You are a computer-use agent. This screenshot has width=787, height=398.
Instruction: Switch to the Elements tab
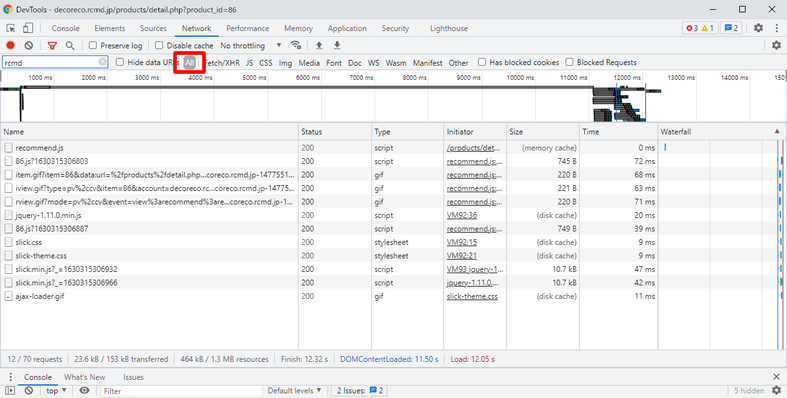tap(109, 28)
